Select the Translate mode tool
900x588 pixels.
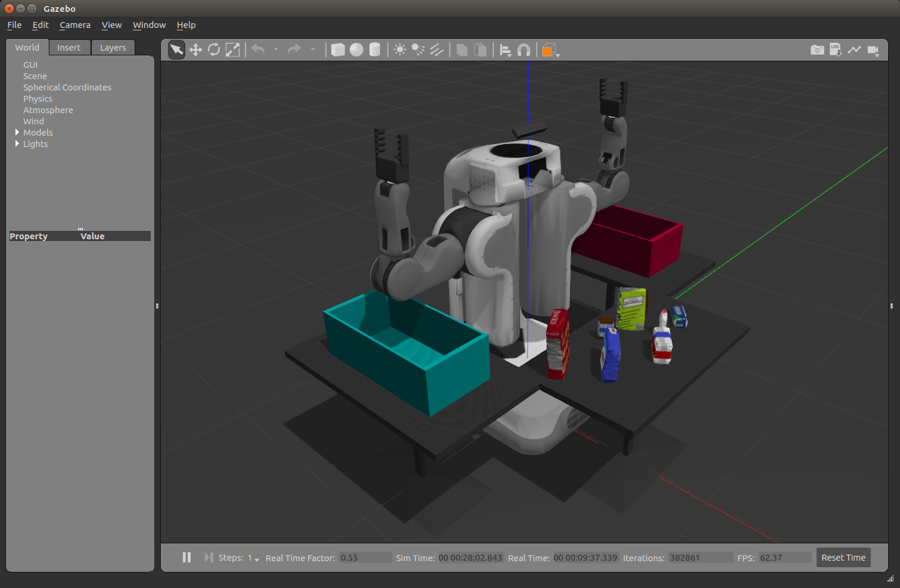pyautogui.click(x=195, y=50)
